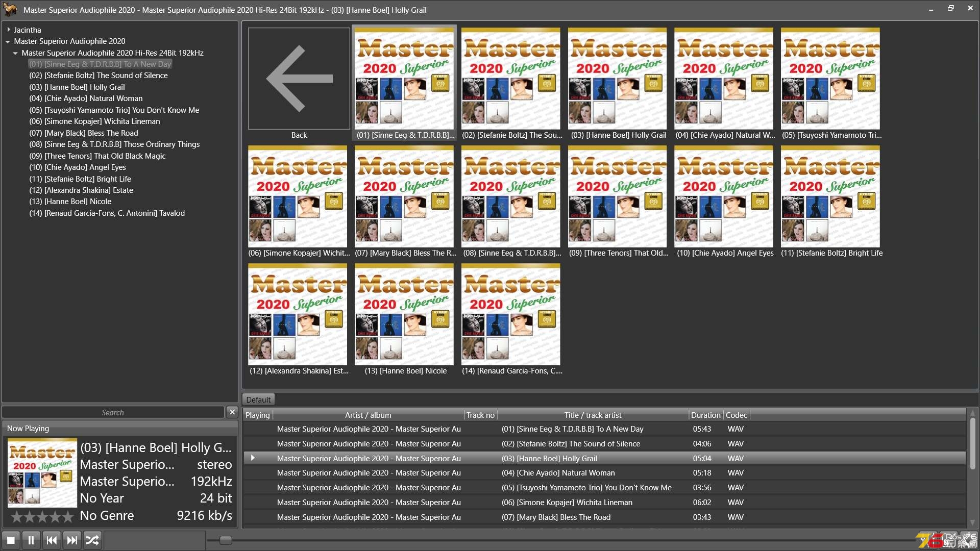The height and width of the screenshot is (551, 980).
Task: Sort by the Duration column header
Action: click(x=706, y=415)
